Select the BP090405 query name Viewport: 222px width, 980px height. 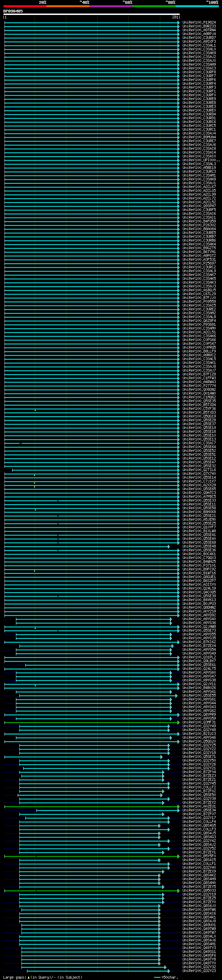click(x=13, y=11)
